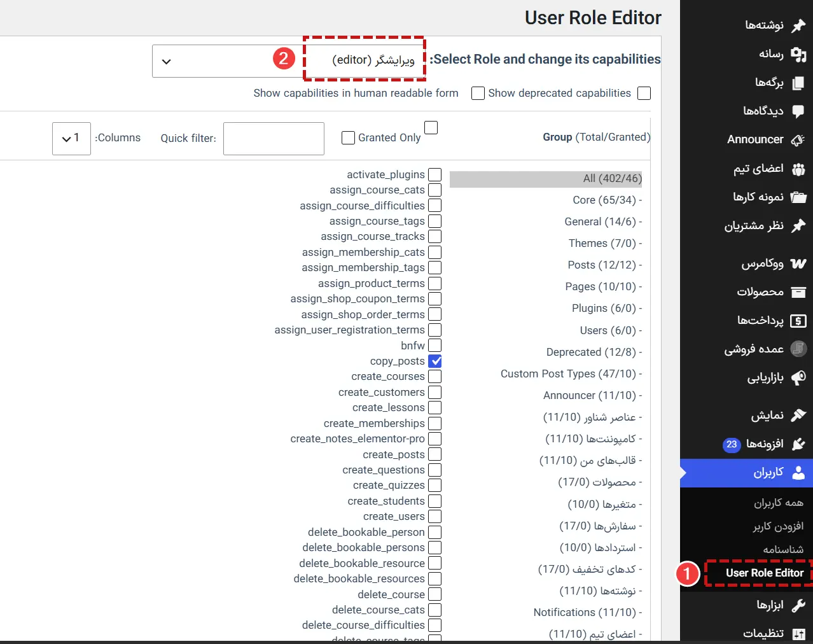The height and width of the screenshot is (644, 813).
Task: Click the plugins plug icon beside افزونه‌ها
Action: [798, 444]
